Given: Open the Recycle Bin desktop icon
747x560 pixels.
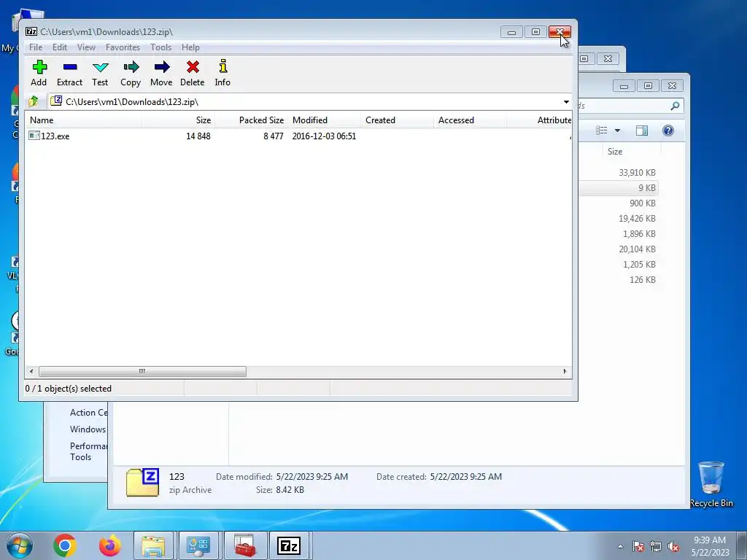Looking at the screenshot, I should 711,484.
